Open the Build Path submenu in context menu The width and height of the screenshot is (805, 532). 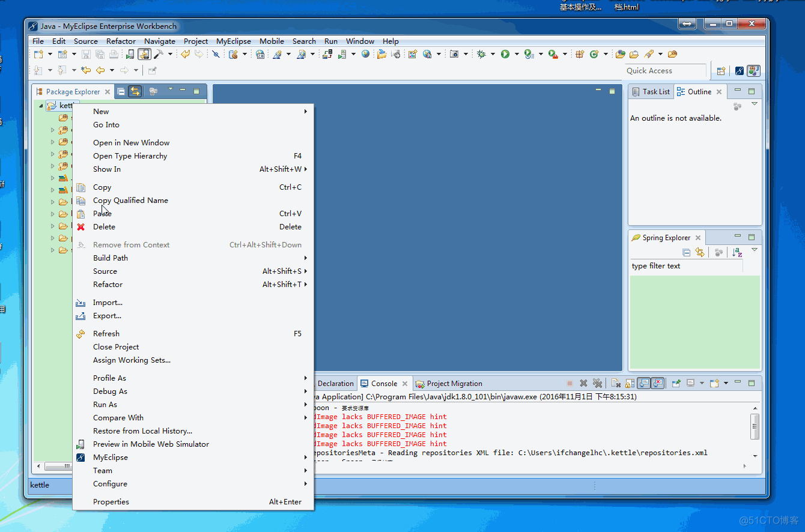click(x=193, y=258)
